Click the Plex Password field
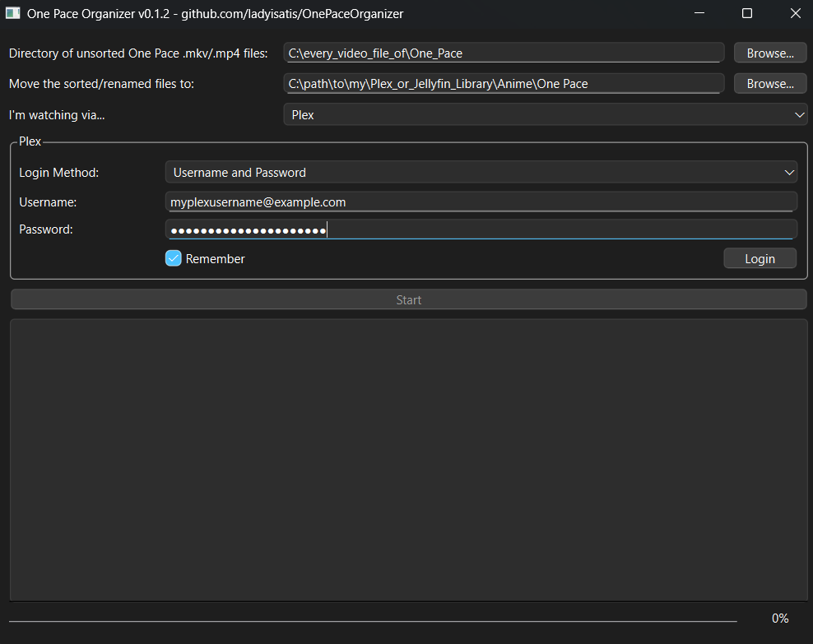813x644 pixels. point(481,229)
